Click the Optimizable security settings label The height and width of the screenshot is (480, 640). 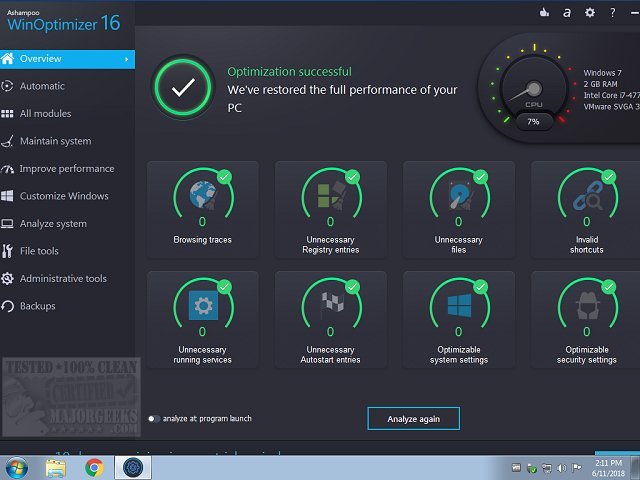click(x=587, y=355)
